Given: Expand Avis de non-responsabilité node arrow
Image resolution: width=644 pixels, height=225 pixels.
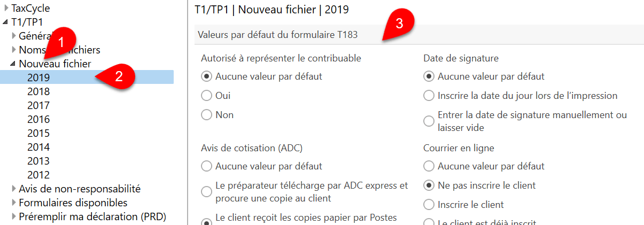Looking at the screenshot, I should click(14, 189).
